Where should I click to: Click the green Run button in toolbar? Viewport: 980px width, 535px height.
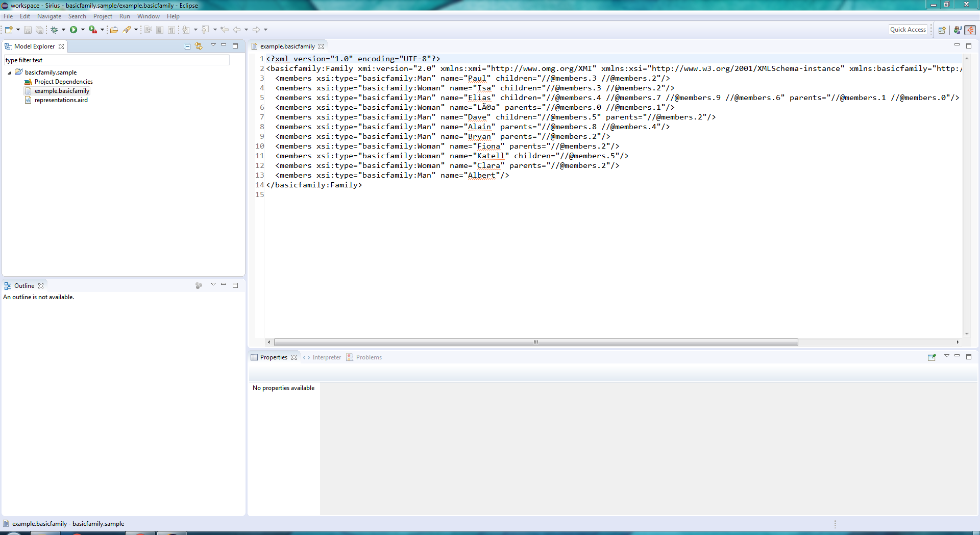click(x=73, y=30)
